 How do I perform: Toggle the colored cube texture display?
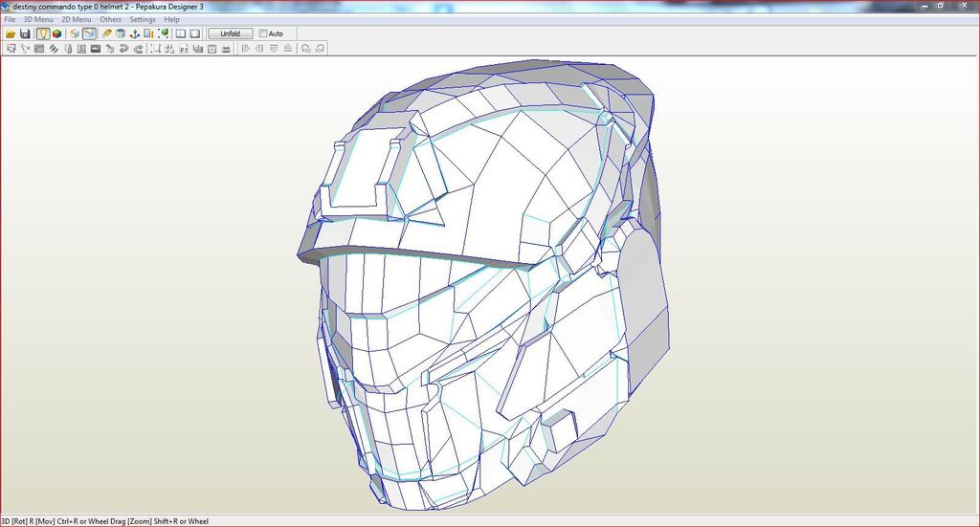click(x=56, y=33)
